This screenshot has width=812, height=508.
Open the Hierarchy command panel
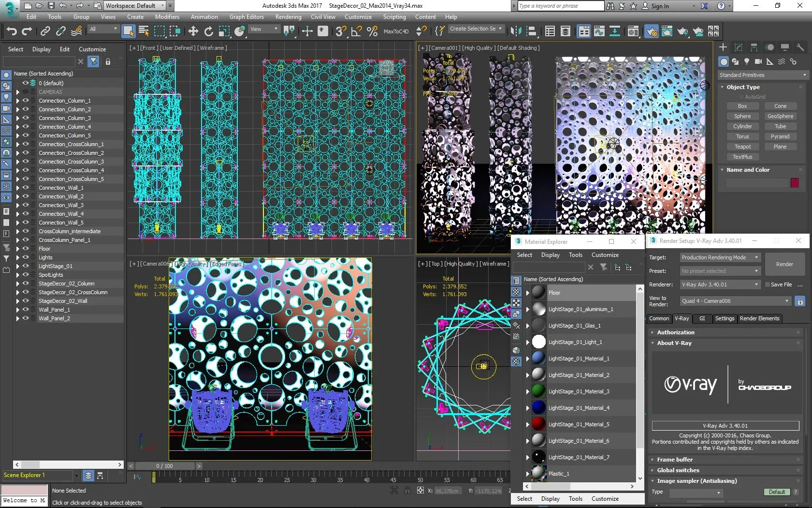tap(754, 47)
